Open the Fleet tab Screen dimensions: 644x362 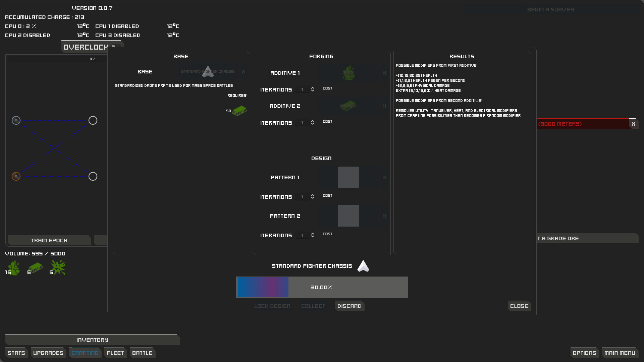[x=115, y=353]
